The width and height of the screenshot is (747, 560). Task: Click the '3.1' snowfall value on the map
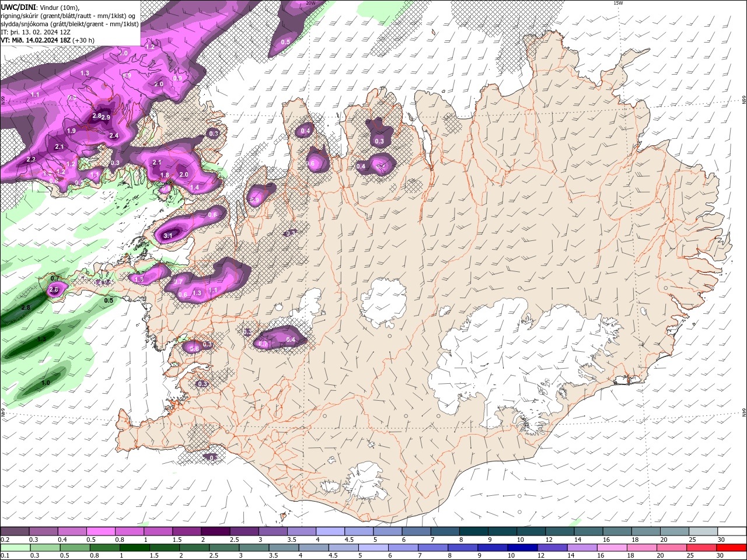click(x=168, y=236)
